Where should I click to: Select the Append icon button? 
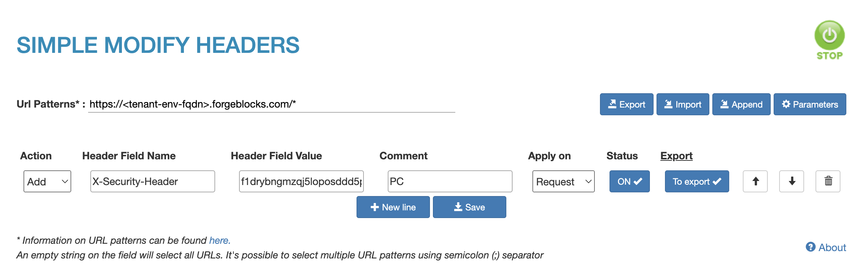(x=741, y=104)
